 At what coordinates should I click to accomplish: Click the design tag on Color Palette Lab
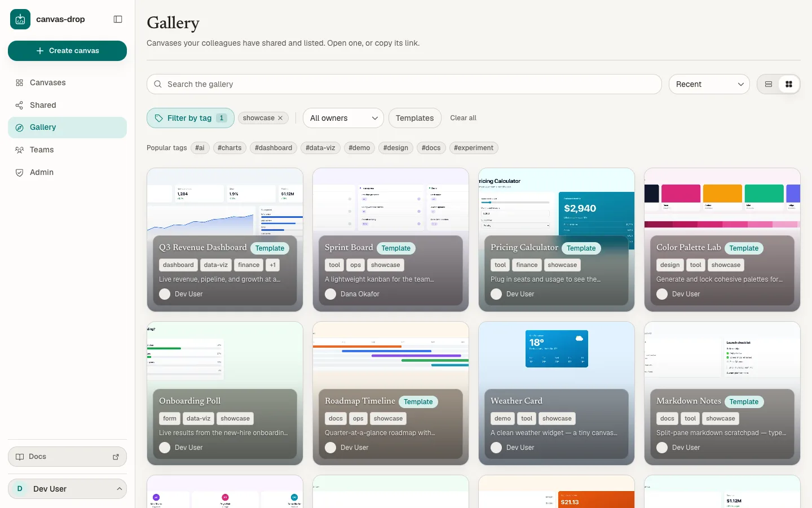pyautogui.click(x=670, y=265)
